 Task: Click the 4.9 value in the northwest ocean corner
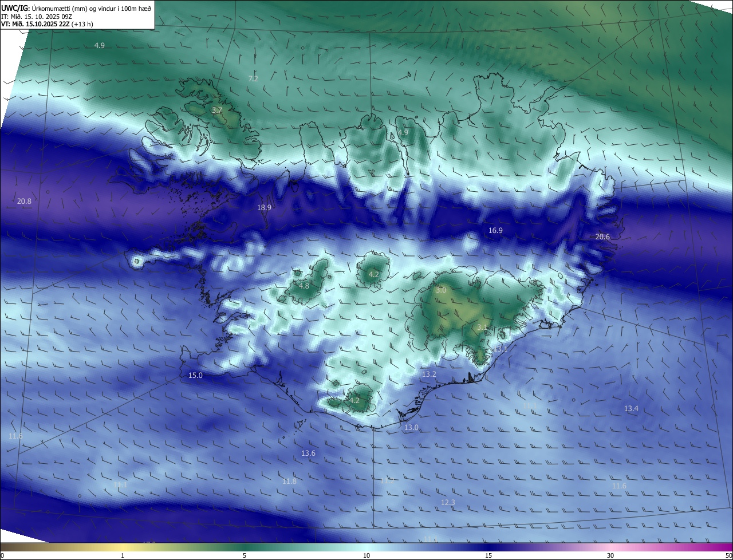click(100, 45)
